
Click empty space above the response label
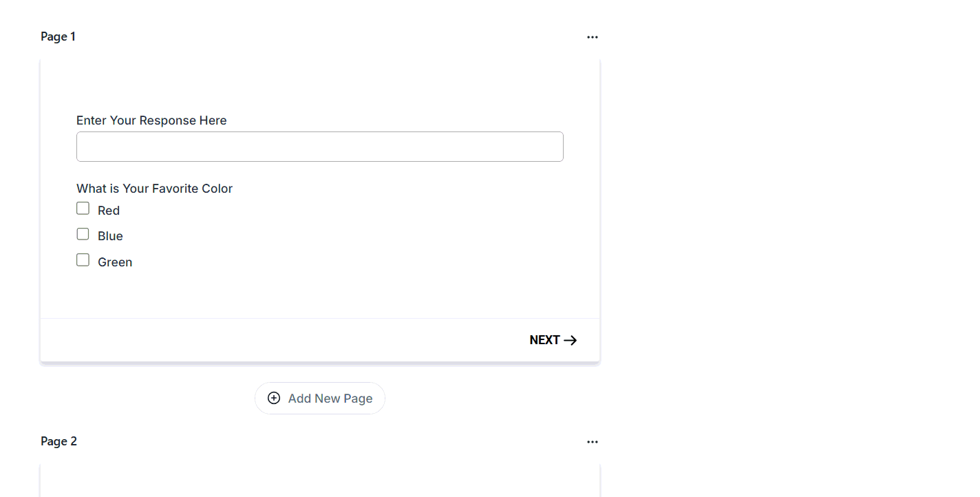tap(319, 86)
